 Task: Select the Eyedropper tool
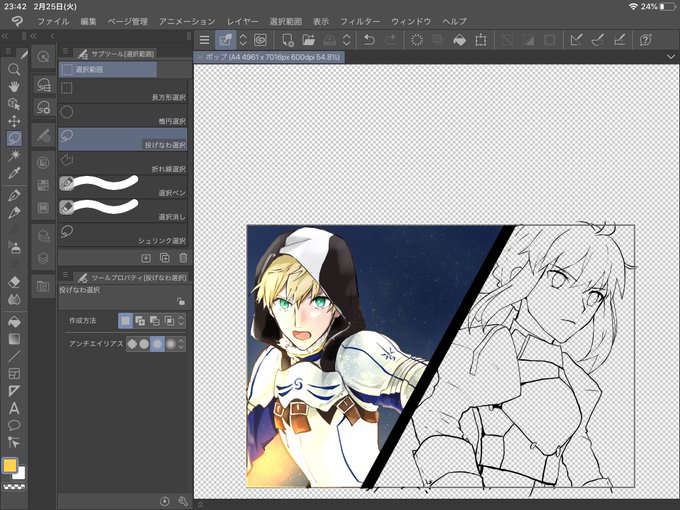coord(14,173)
